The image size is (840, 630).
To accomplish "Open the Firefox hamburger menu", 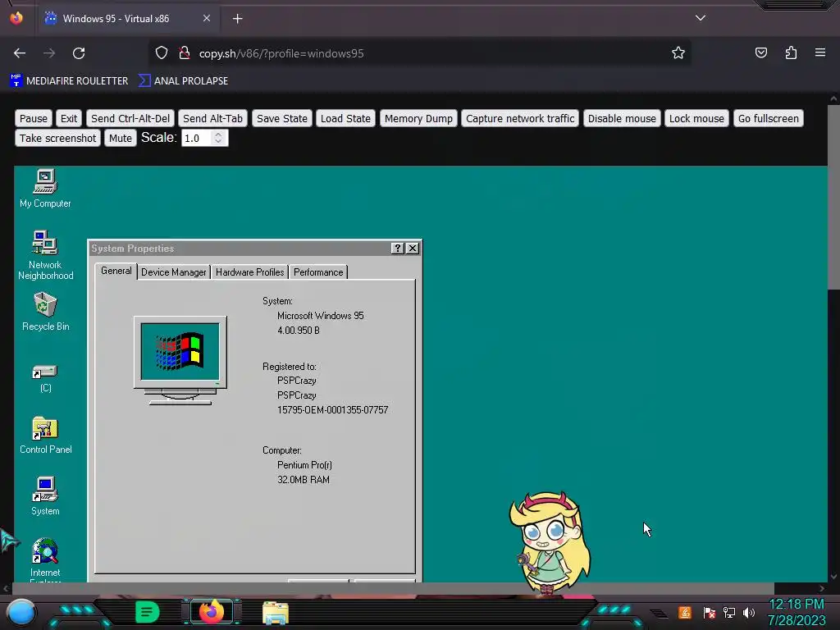I will (x=820, y=53).
